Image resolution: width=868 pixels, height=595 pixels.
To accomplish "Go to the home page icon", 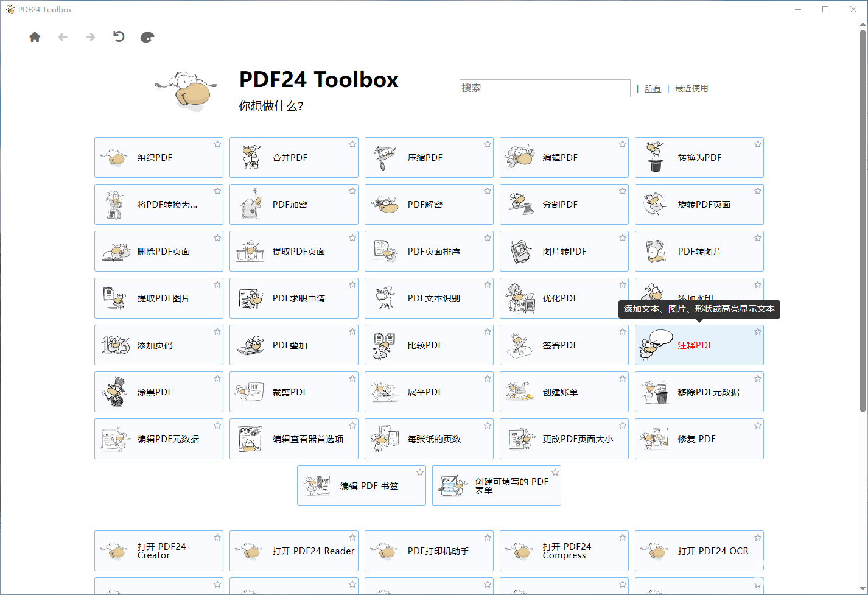I will tap(35, 37).
